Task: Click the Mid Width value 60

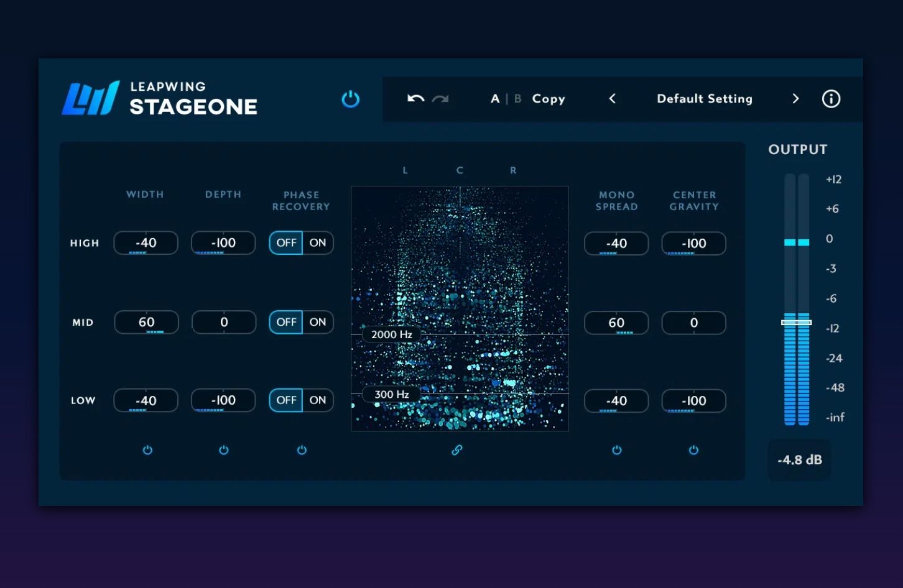Action: coord(146,323)
